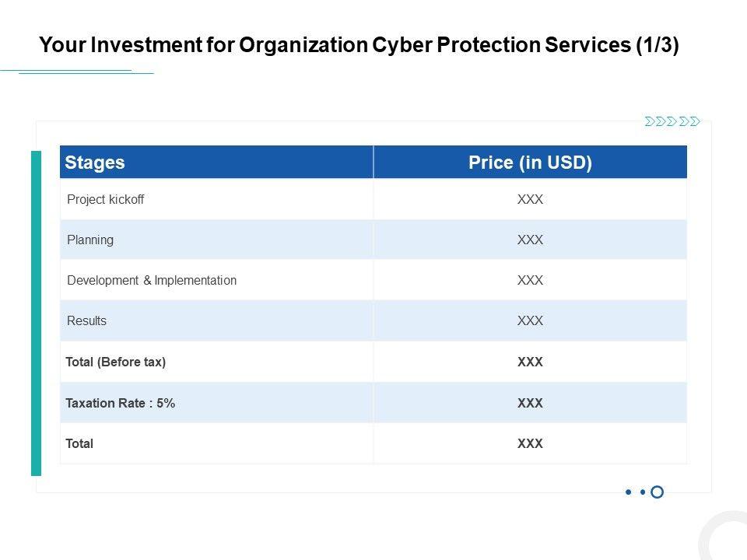Click Development & Implementation price XXX
The image size is (747, 560).
[x=530, y=280]
